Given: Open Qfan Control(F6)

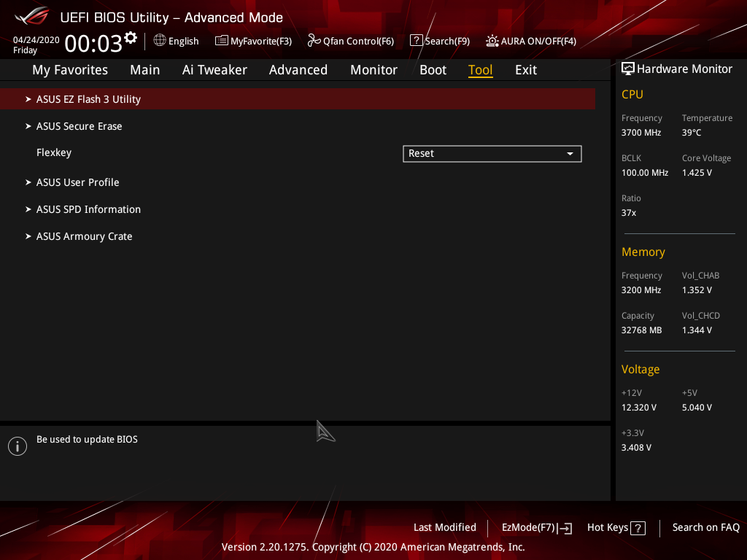Looking at the screenshot, I should 351,41.
